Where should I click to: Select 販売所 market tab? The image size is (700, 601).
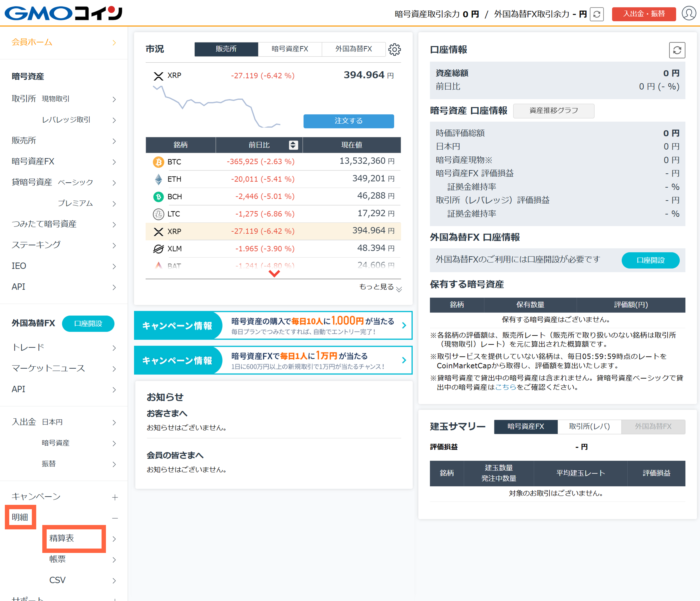pos(226,49)
